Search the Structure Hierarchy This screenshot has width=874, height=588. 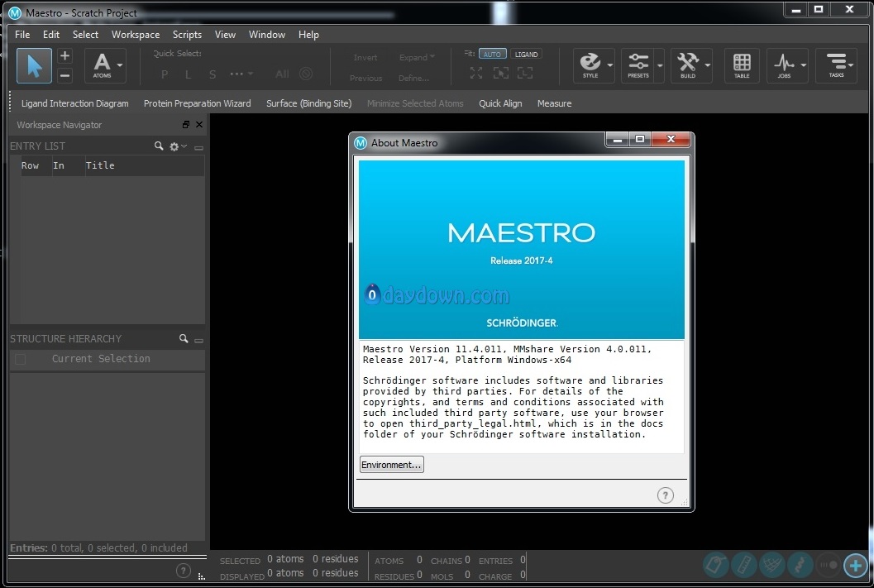pos(184,338)
